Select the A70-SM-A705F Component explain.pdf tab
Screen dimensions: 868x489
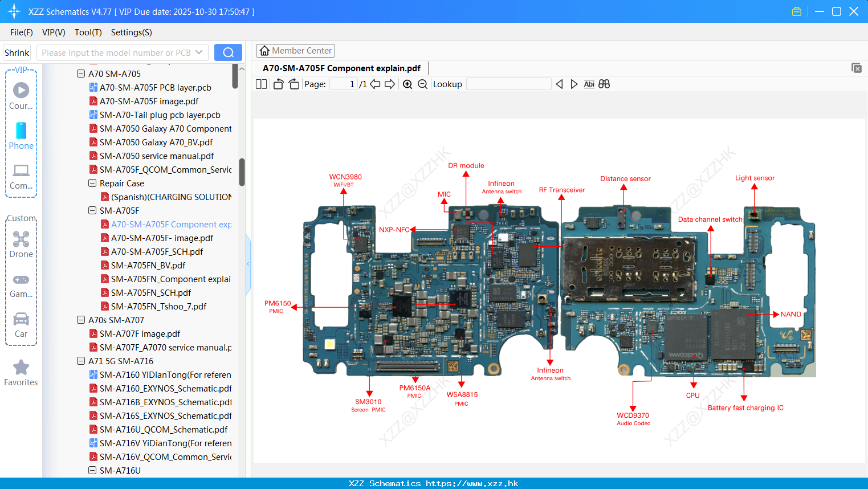341,68
